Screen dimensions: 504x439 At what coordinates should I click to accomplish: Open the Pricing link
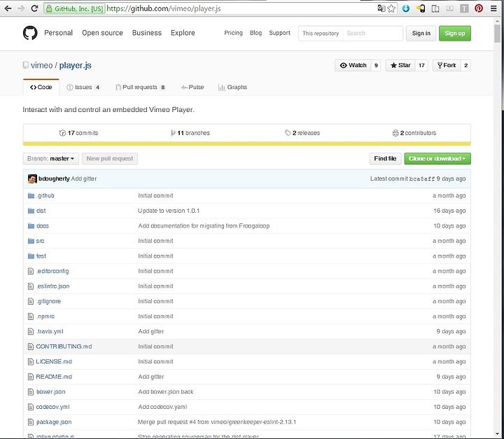point(233,33)
